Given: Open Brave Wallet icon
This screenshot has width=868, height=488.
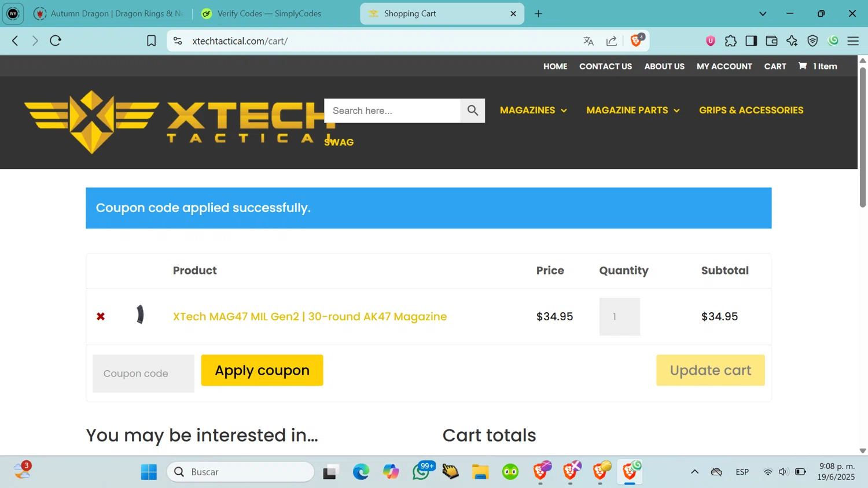Looking at the screenshot, I should click(x=771, y=40).
